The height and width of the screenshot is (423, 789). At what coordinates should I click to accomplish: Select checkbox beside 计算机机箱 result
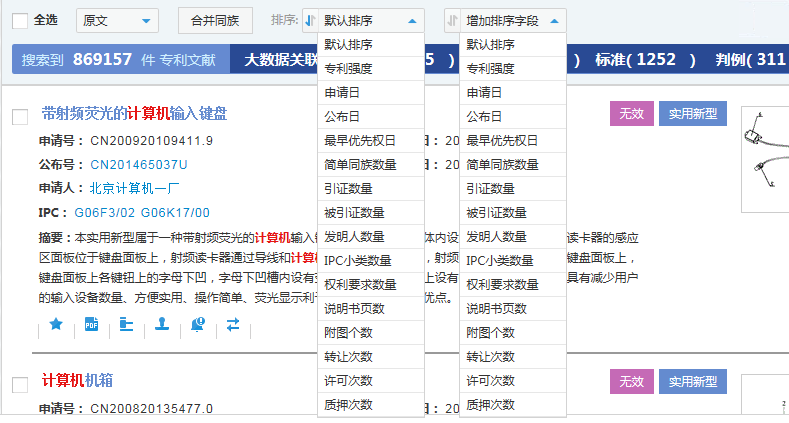(20, 385)
